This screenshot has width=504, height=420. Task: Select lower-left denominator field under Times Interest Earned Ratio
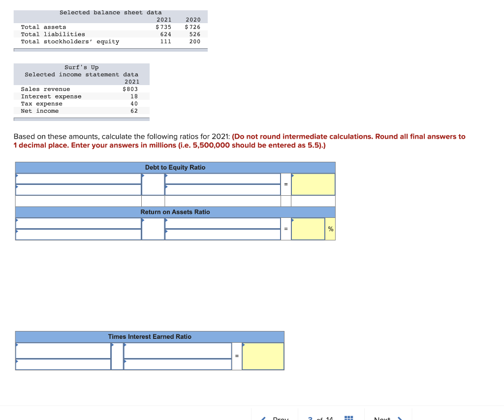point(63,364)
